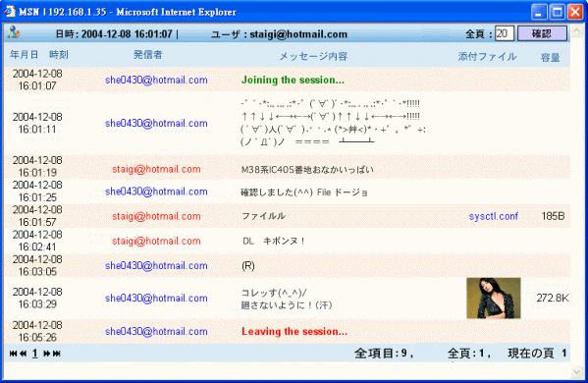
Task: Click staigi@hotmail.com sender at 16:01:19
Action: click(x=156, y=169)
